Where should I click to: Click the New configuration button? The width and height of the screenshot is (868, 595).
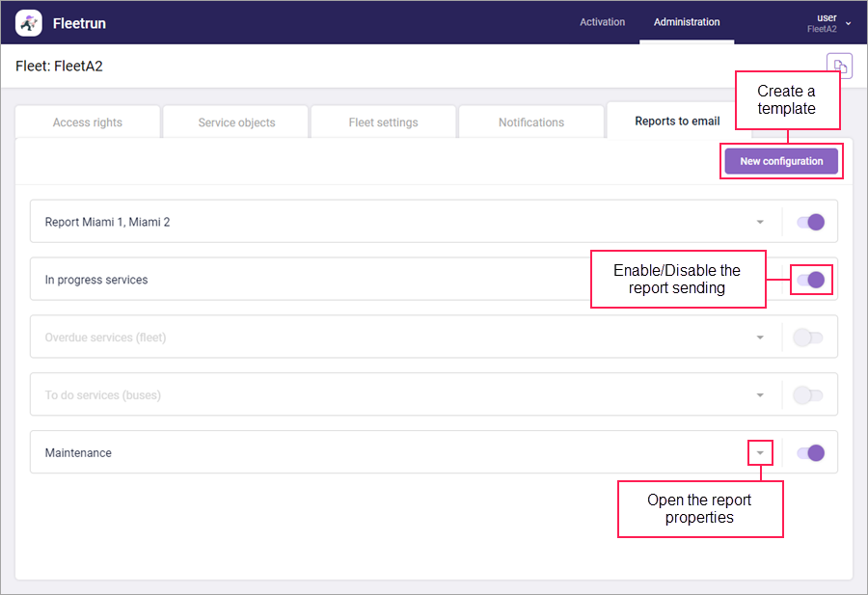[781, 161]
